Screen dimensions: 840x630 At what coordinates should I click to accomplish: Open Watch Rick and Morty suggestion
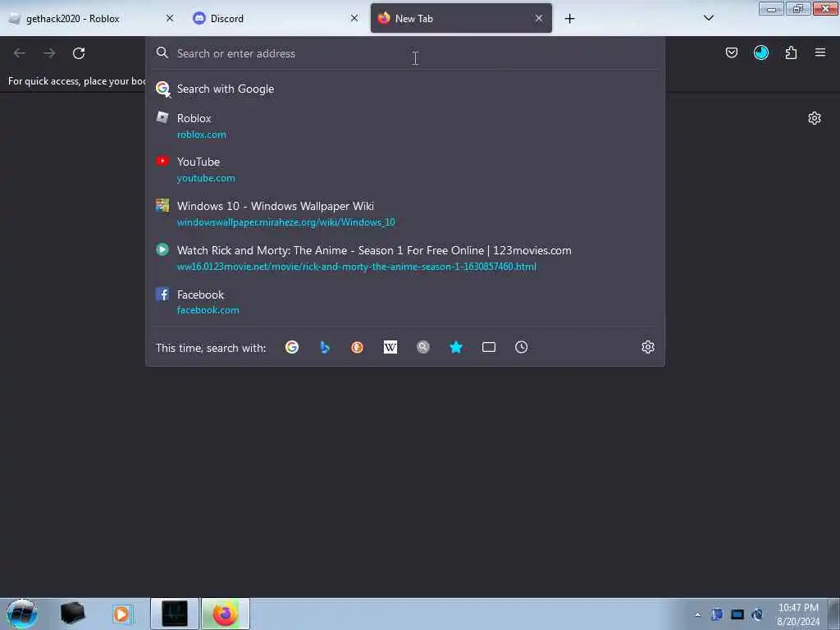405,258
